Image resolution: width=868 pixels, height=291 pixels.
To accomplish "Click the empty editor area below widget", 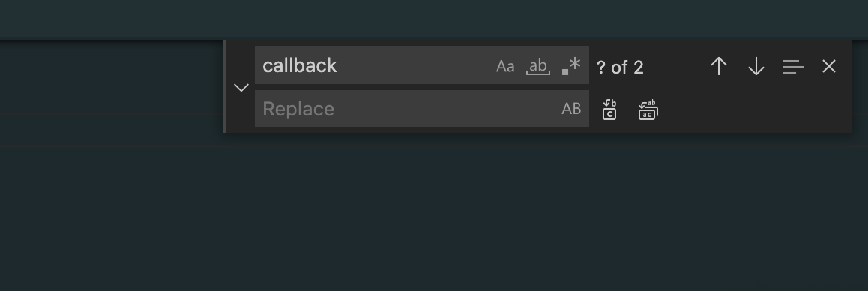I will click(x=434, y=219).
